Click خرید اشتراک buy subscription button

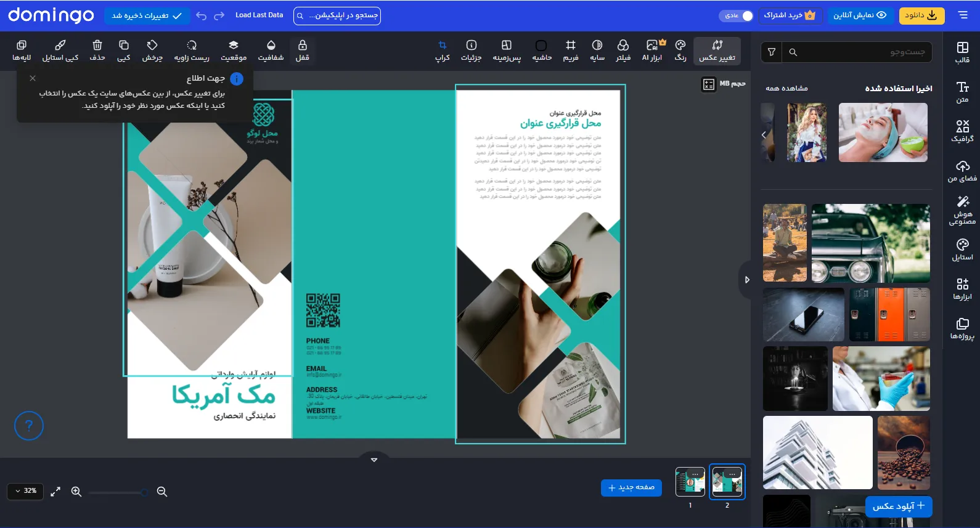click(790, 15)
